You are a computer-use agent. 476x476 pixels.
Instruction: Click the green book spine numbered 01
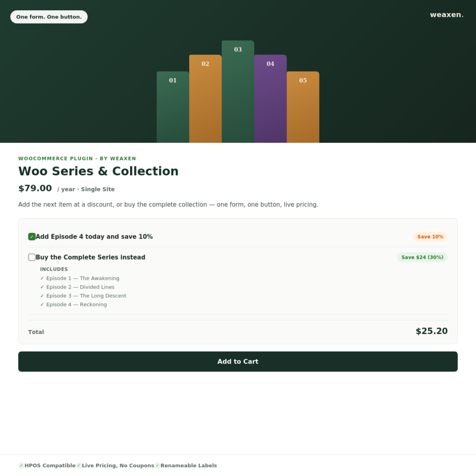(173, 107)
